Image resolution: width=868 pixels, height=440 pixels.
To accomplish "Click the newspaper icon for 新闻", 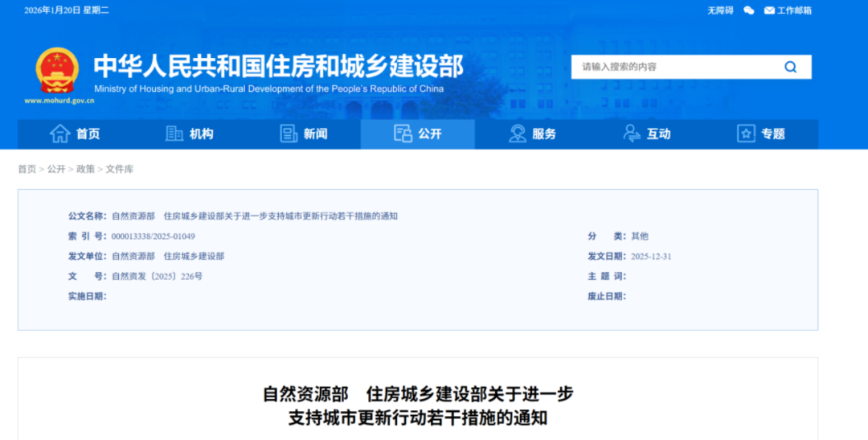I will (x=289, y=134).
